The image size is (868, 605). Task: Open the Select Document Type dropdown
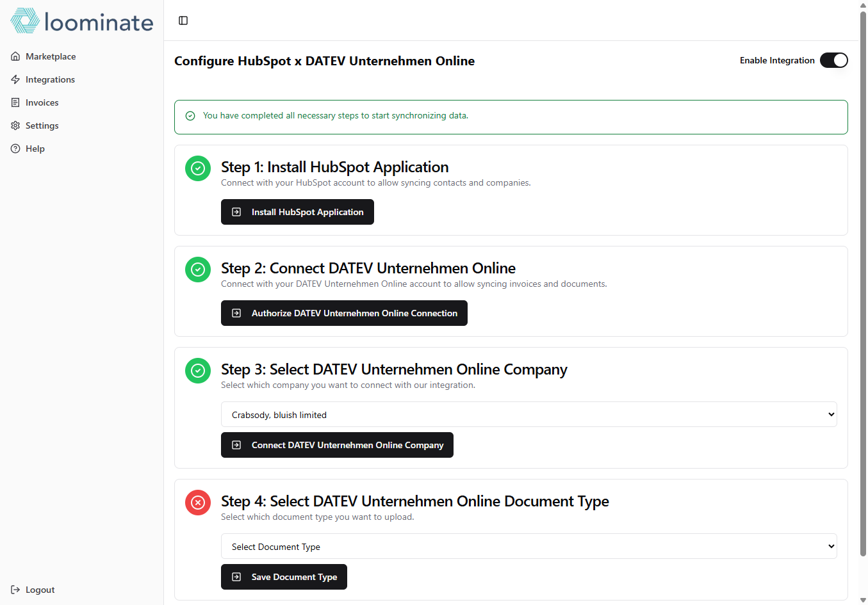[x=529, y=546]
